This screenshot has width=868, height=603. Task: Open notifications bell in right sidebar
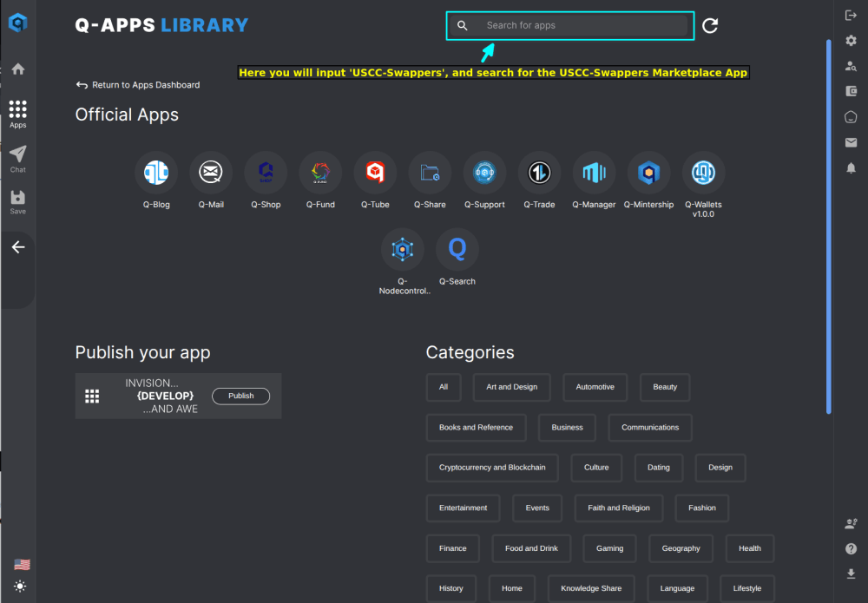point(851,167)
